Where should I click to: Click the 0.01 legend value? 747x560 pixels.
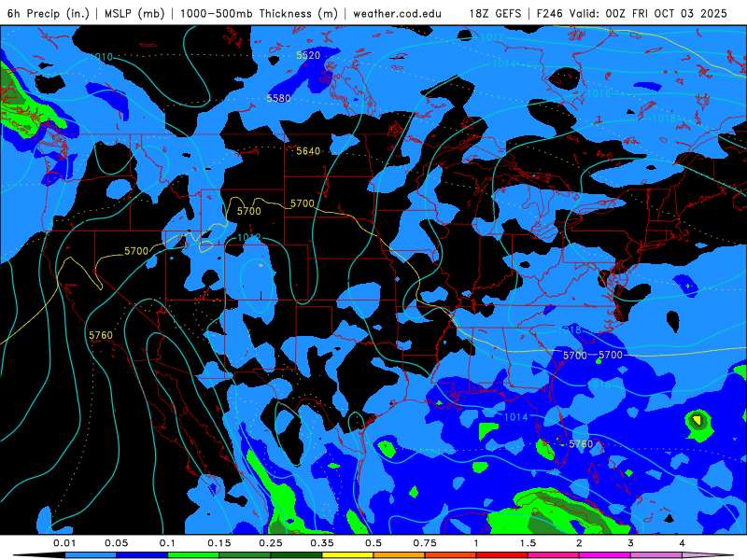[64, 543]
